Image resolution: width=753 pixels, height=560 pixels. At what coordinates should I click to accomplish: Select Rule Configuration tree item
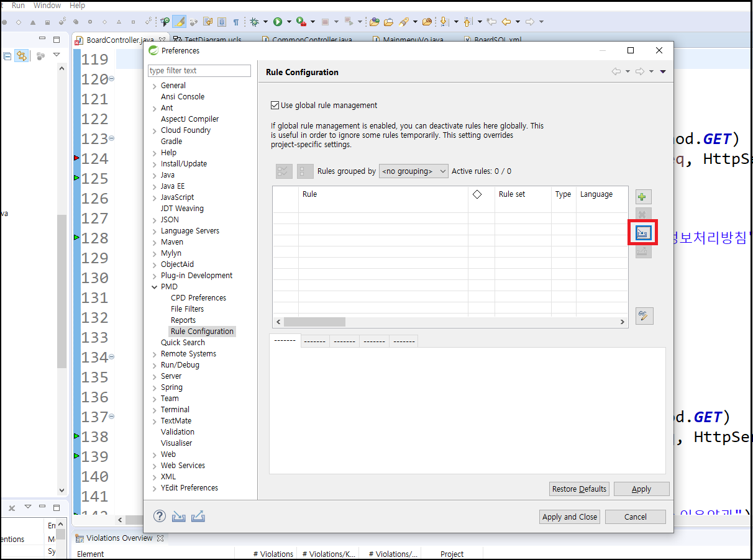coord(202,332)
